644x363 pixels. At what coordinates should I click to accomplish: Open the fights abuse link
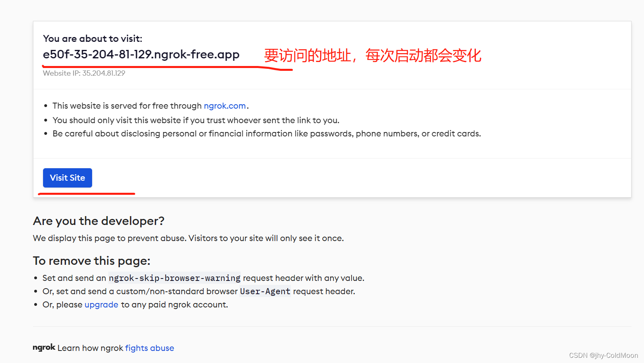click(150, 348)
